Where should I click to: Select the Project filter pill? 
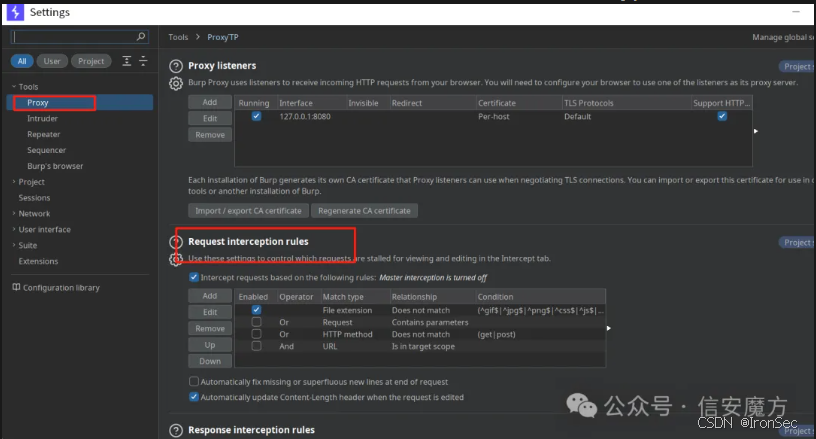click(91, 61)
